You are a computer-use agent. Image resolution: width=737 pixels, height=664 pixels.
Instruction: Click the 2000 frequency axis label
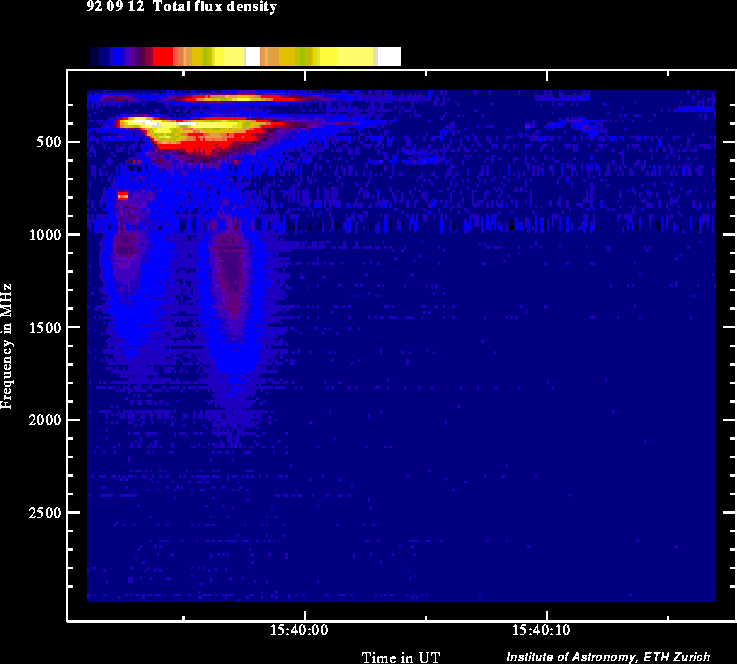click(45, 420)
